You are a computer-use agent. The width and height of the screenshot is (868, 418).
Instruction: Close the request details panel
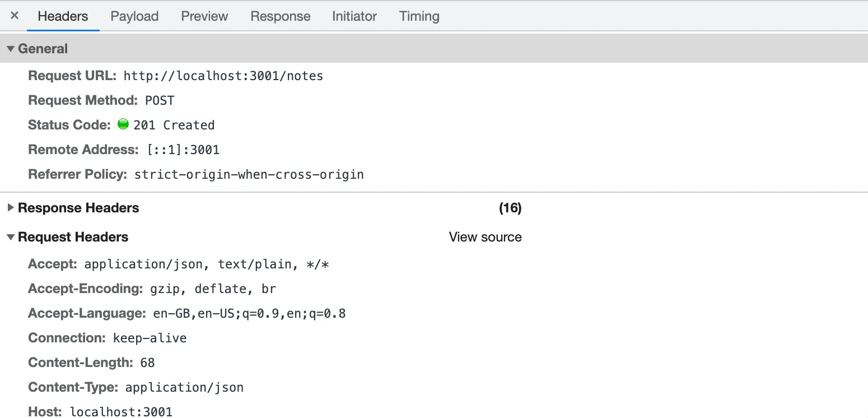15,16
